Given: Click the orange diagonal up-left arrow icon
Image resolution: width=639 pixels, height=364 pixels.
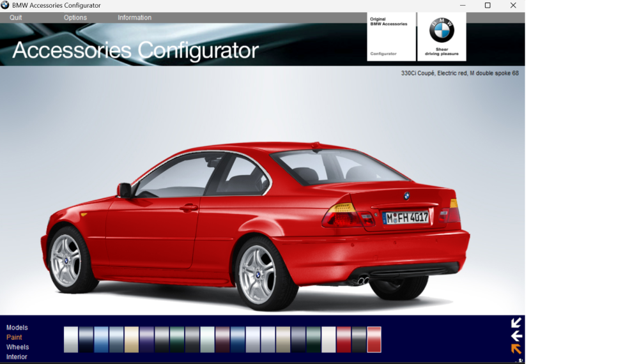Looking at the screenshot, I should [516, 349].
